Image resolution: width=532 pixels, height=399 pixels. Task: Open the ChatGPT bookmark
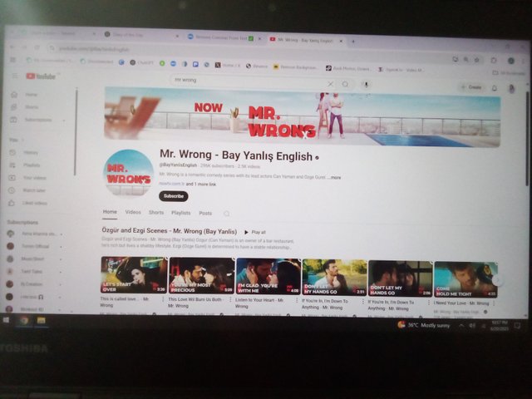[x=142, y=63]
